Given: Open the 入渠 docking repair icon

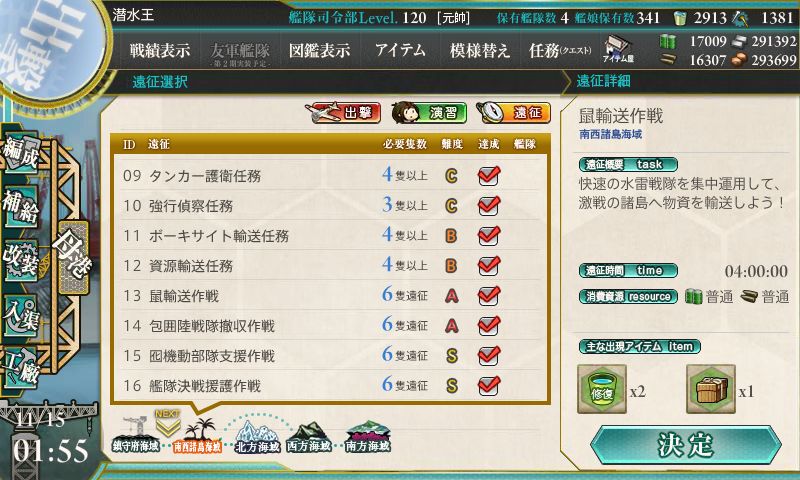Looking at the screenshot, I should point(21,314).
